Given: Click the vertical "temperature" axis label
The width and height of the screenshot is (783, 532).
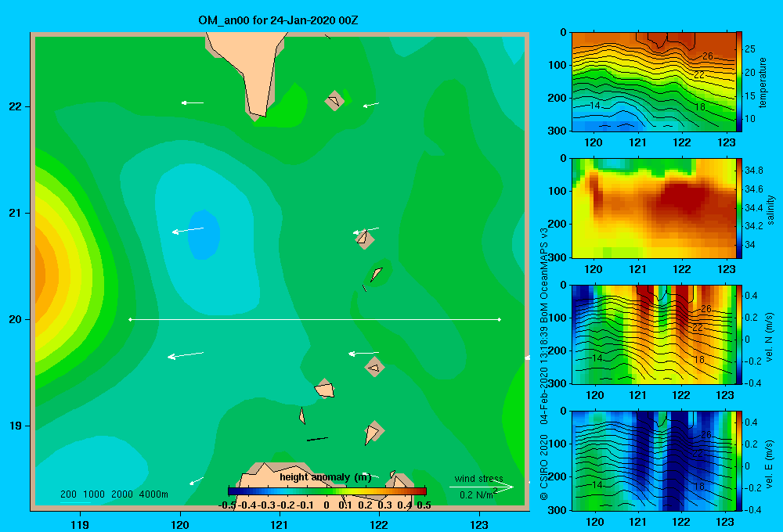Looking at the screenshot, I should pyautogui.click(x=763, y=82).
